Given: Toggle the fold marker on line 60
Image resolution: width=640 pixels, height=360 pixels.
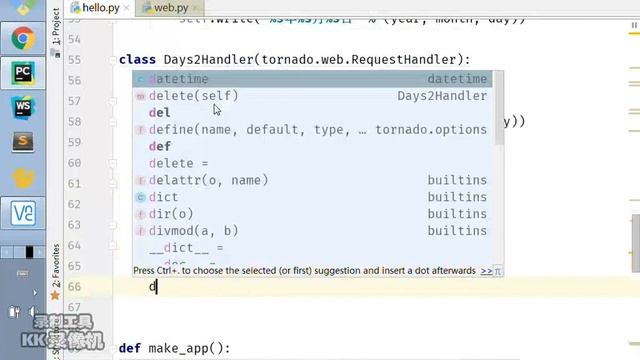Looking at the screenshot, I should [x=113, y=163].
